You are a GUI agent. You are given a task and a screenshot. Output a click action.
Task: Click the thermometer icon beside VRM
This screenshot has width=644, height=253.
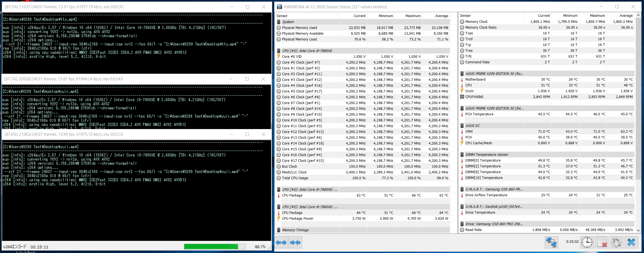(462, 131)
